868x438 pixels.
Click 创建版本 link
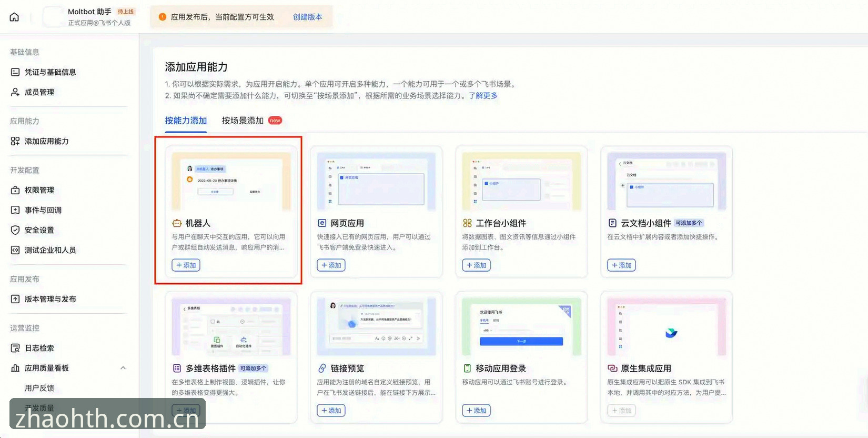[x=308, y=17]
